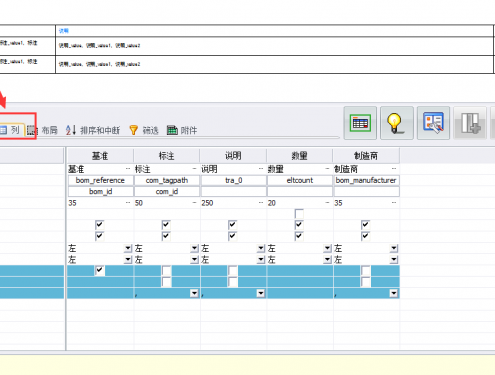Screen dimensions: 495x375
Task: Switch to the 布局 layout tab
Action: (42, 130)
